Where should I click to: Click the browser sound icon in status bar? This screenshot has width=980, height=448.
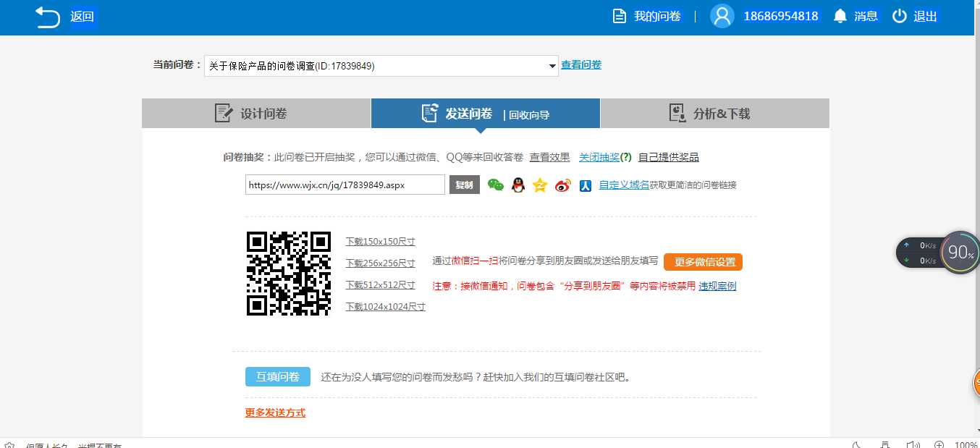(x=913, y=444)
